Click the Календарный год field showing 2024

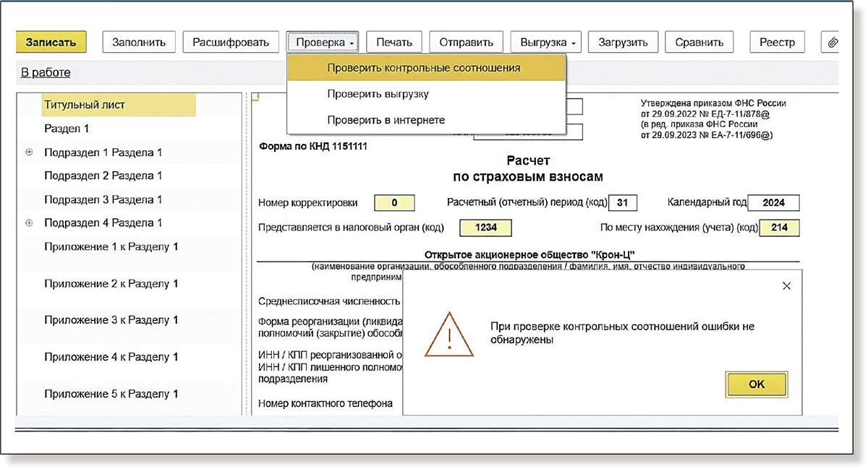tap(773, 203)
